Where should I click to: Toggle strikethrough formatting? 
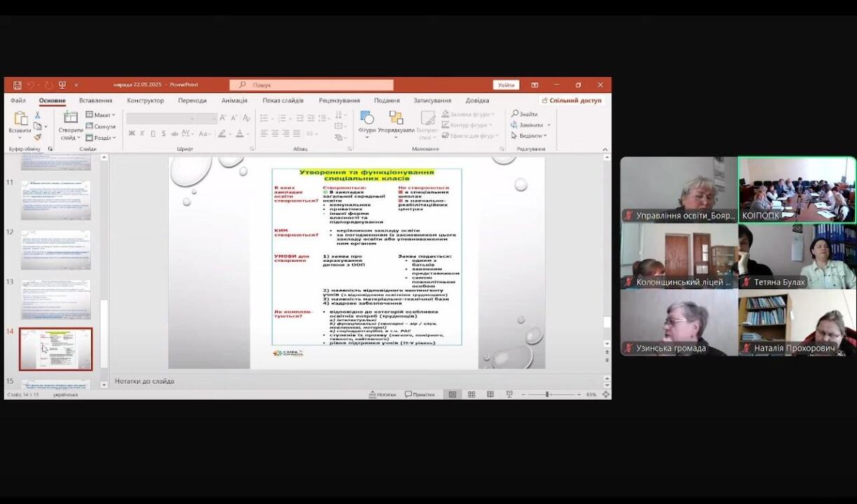(174, 133)
